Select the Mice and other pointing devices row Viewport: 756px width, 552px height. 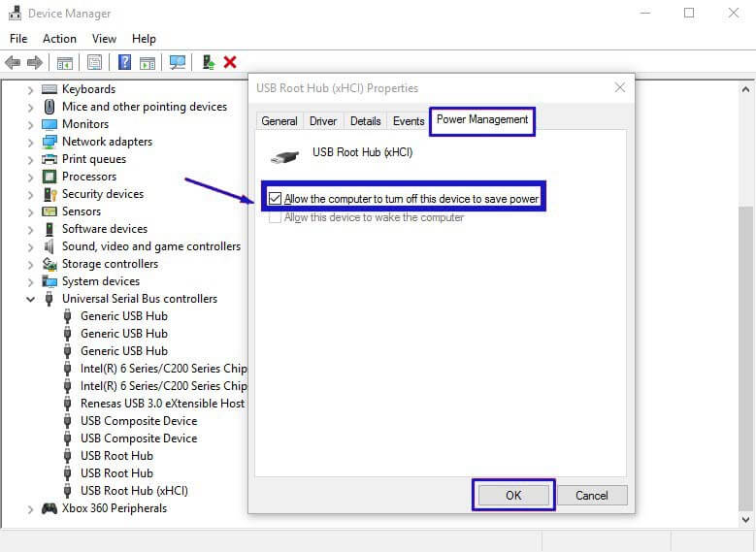[x=145, y=107]
